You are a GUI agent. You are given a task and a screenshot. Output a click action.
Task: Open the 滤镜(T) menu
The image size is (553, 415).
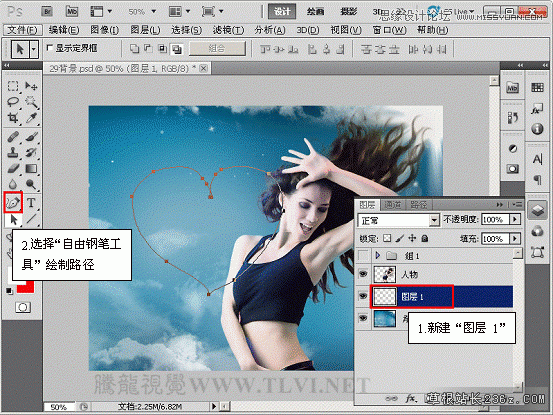[228, 30]
